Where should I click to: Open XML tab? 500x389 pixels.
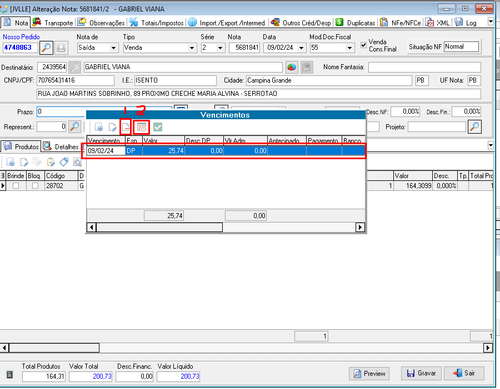(x=438, y=23)
